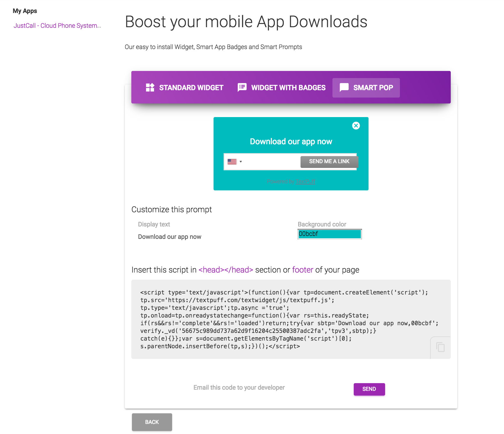
Task: Open the Standard Widget tab
Action: tap(185, 88)
